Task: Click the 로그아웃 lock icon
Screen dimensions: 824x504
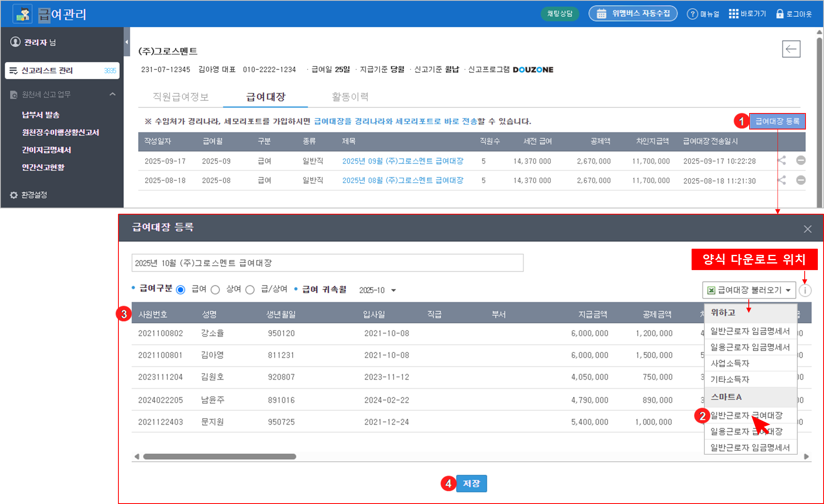Action: (x=780, y=14)
